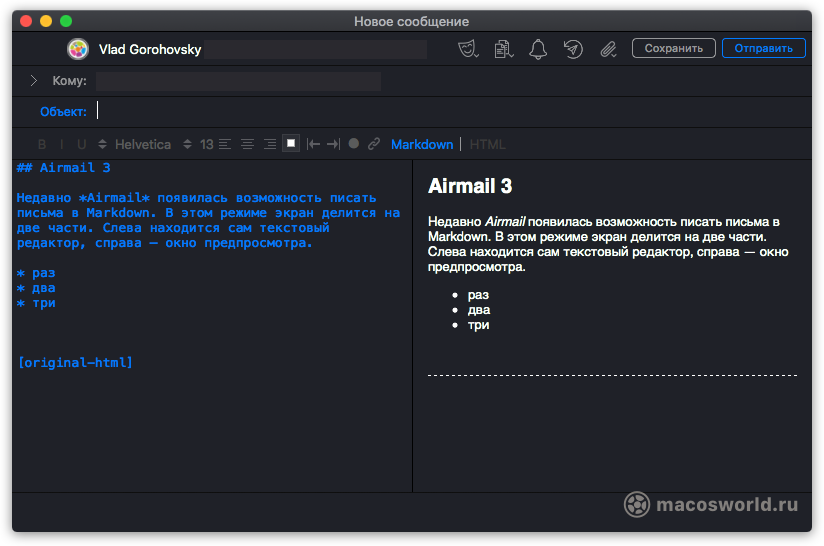This screenshot has width=824, height=546.
Task: Switch to Markdown mode
Action: 422,145
